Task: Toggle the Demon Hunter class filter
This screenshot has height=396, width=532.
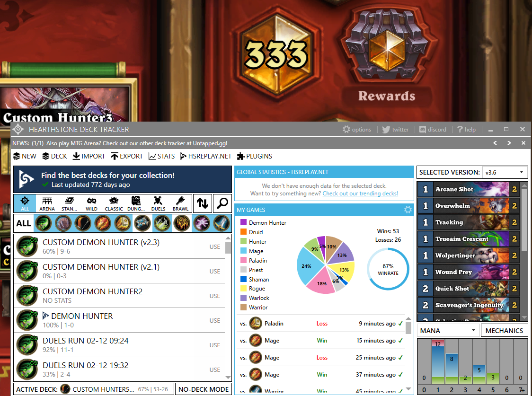Action: (x=44, y=223)
